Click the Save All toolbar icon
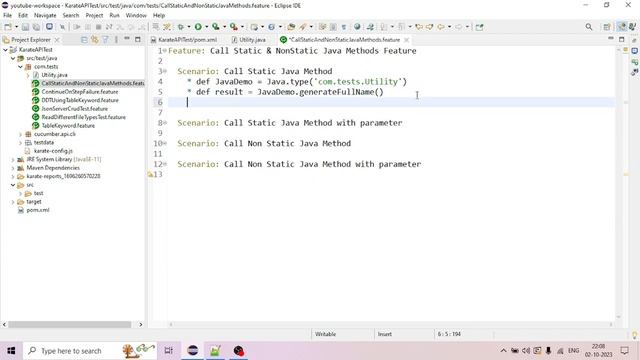640x360 pixels. (36, 27)
